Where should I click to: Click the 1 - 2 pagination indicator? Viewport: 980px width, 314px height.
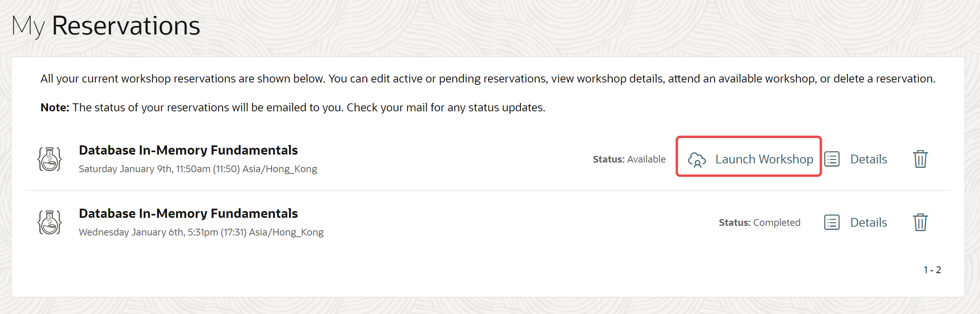click(x=932, y=270)
